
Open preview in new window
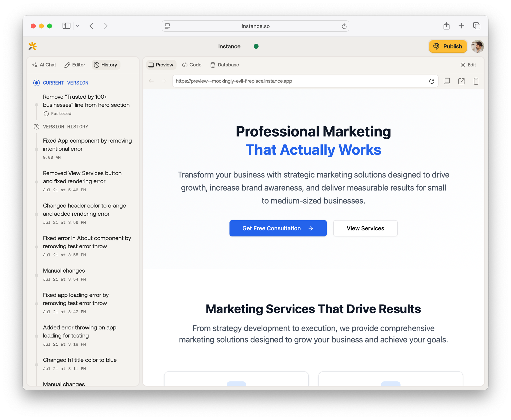461,81
